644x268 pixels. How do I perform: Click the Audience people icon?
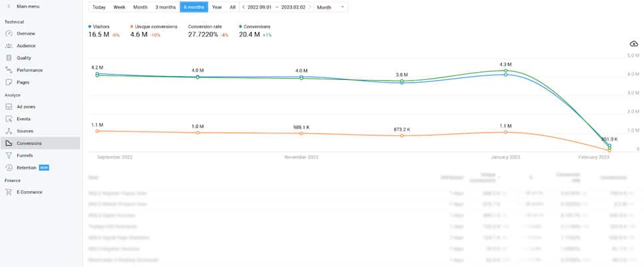click(9, 46)
